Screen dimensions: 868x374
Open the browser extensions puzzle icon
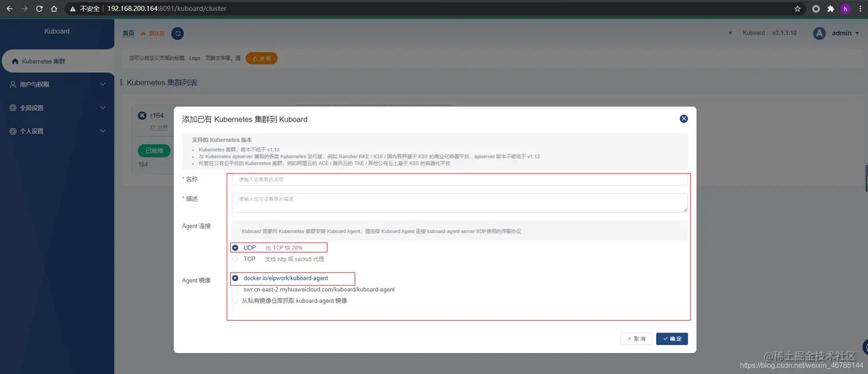click(831, 9)
